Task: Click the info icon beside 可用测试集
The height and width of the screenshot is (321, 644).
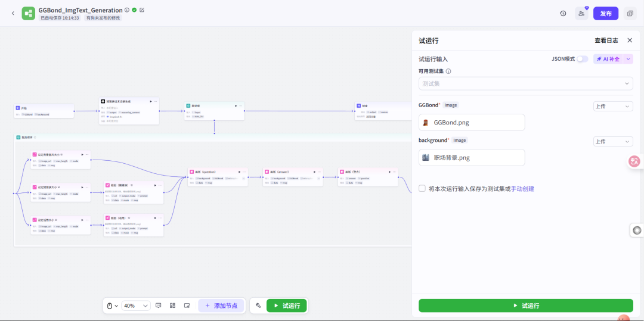Action: click(x=448, y=71)
